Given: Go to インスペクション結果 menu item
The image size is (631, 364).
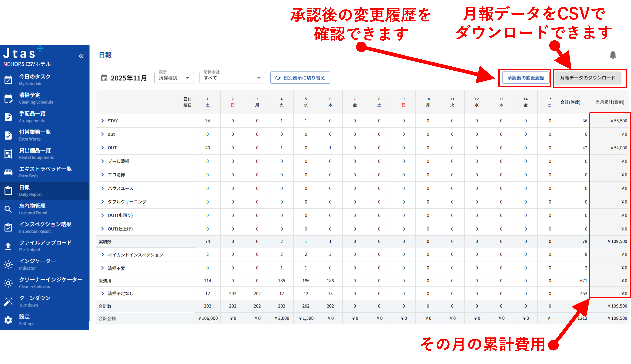Looking at the screenshot, I should tap(45, 227).
